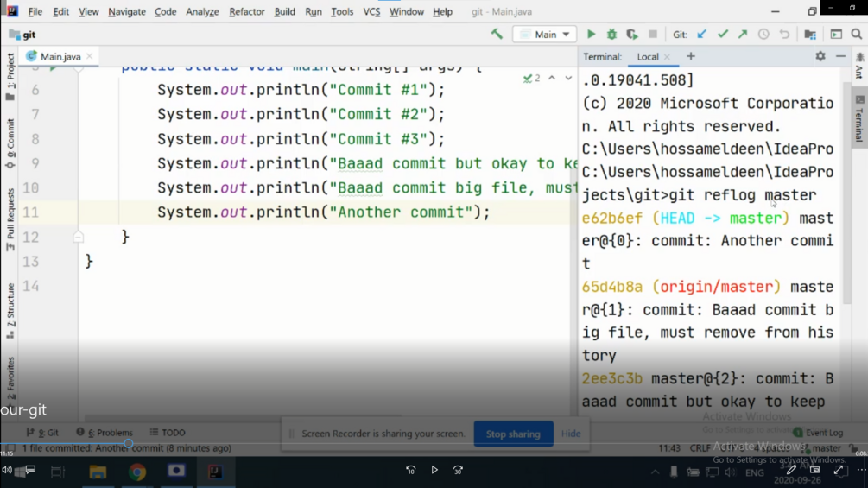
Task: Open File Explorer from the taskbar
Action: [x=98, y=472]
